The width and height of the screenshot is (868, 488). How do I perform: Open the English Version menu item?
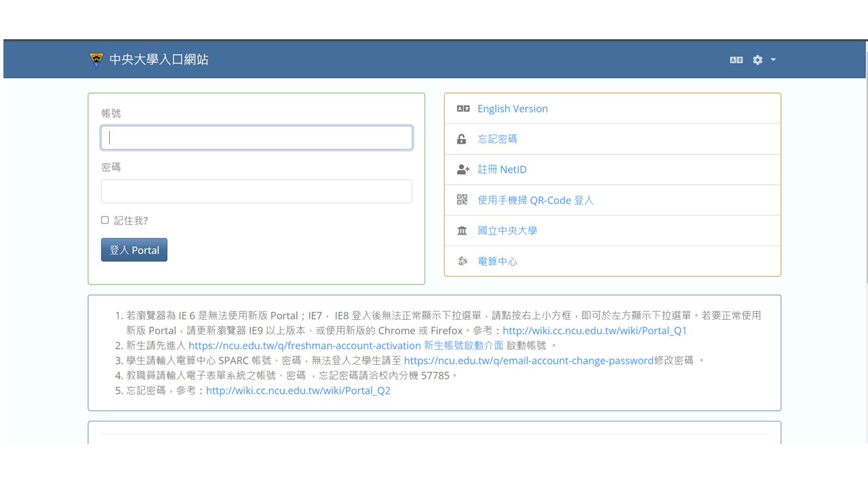click(512, 108)
